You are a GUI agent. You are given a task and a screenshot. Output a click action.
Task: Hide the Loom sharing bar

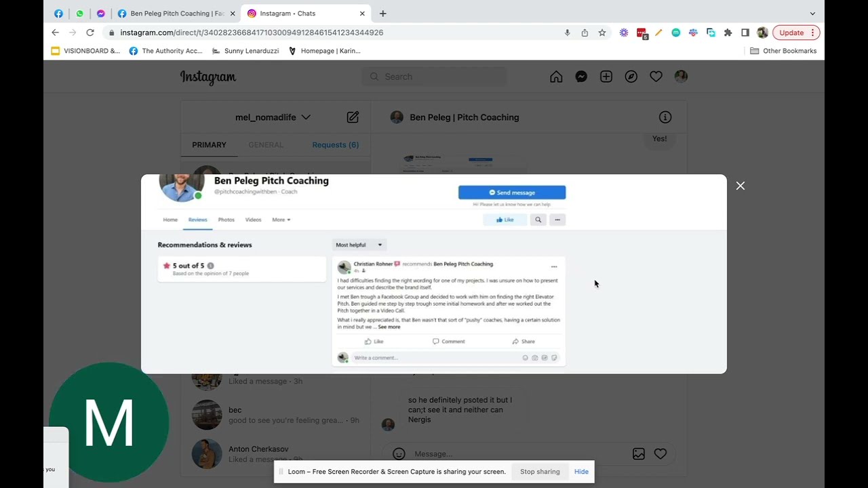[581, 472]
